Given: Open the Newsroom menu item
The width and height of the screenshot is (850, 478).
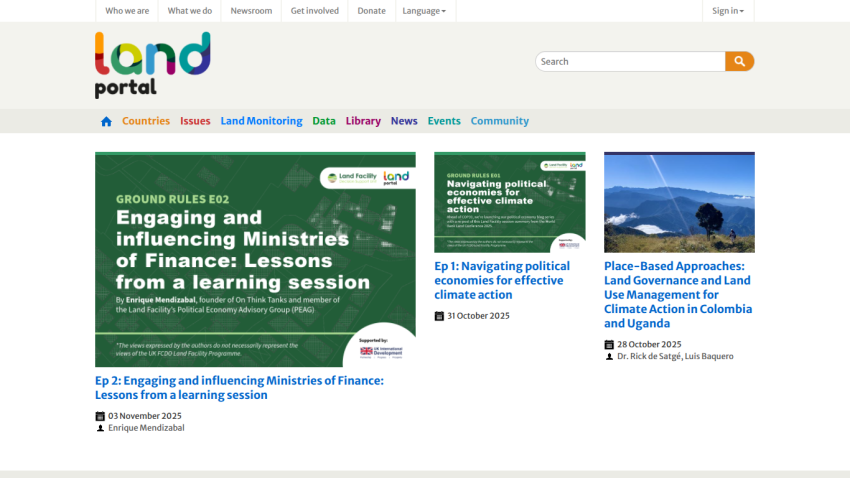Looking at the screenshot, I should [251, 11].
